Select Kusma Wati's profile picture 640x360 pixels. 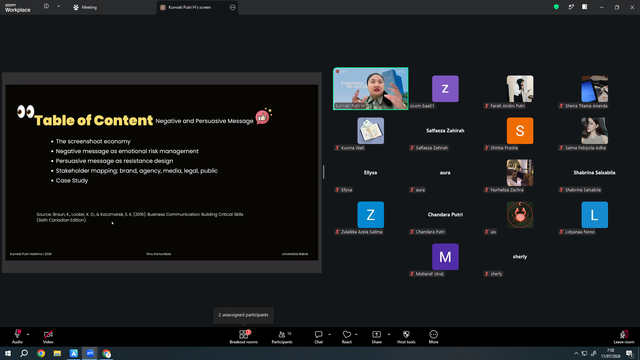point(371,131)
